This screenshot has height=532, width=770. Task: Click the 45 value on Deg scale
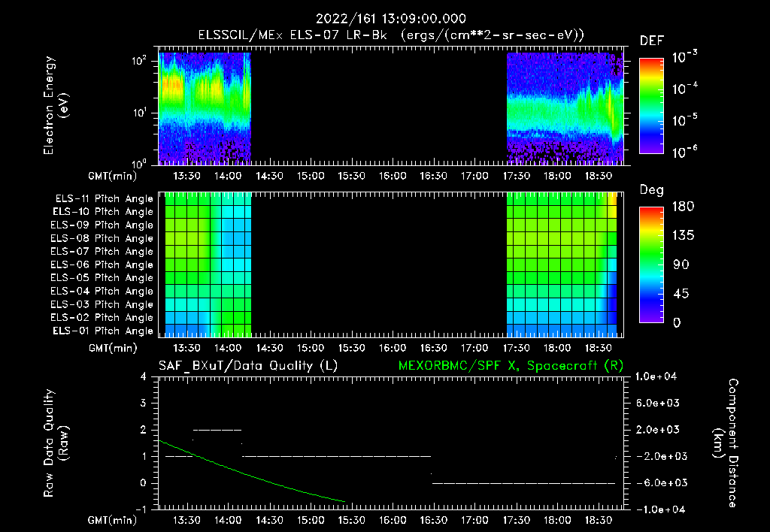pyautogui.click(x=680, y=294)
